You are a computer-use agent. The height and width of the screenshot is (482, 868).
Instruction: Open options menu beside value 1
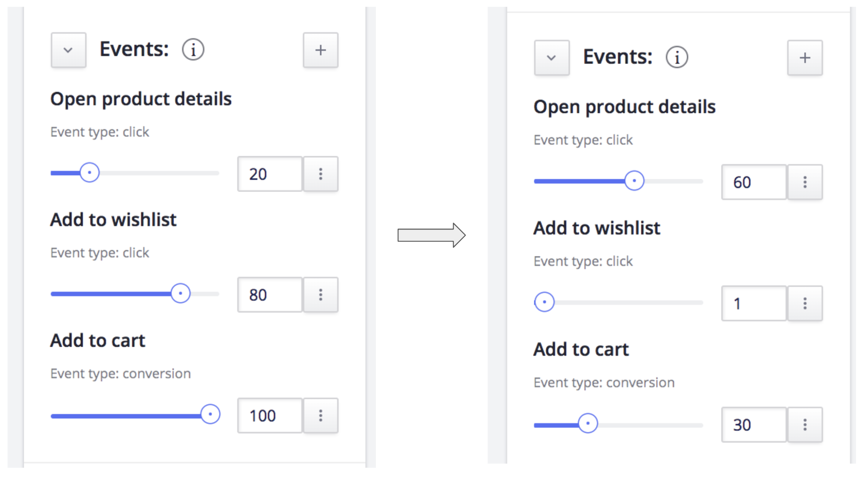click(x=805, y=304)
